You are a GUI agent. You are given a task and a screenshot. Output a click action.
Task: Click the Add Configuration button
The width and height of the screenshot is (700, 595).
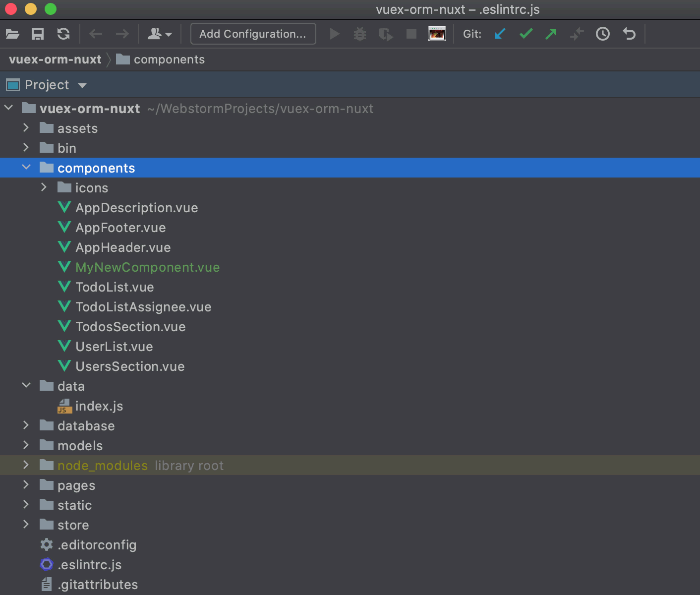(253, 34)
